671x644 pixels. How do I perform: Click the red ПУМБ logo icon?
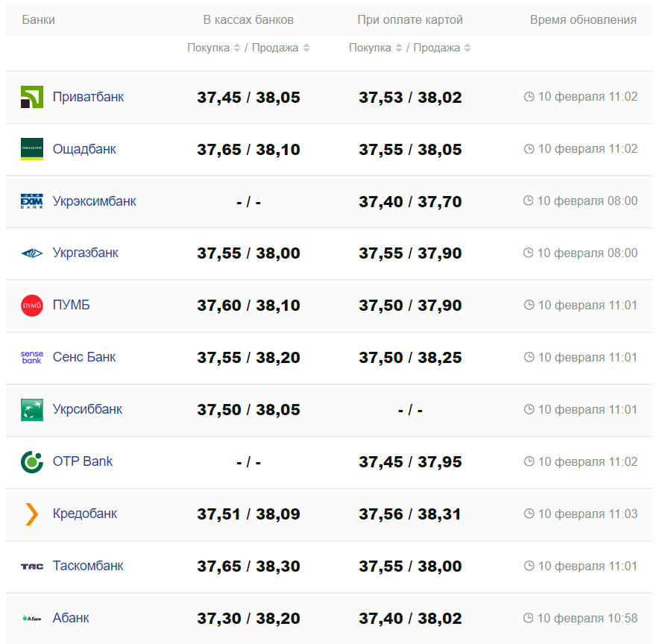click(x=32, y=306)
